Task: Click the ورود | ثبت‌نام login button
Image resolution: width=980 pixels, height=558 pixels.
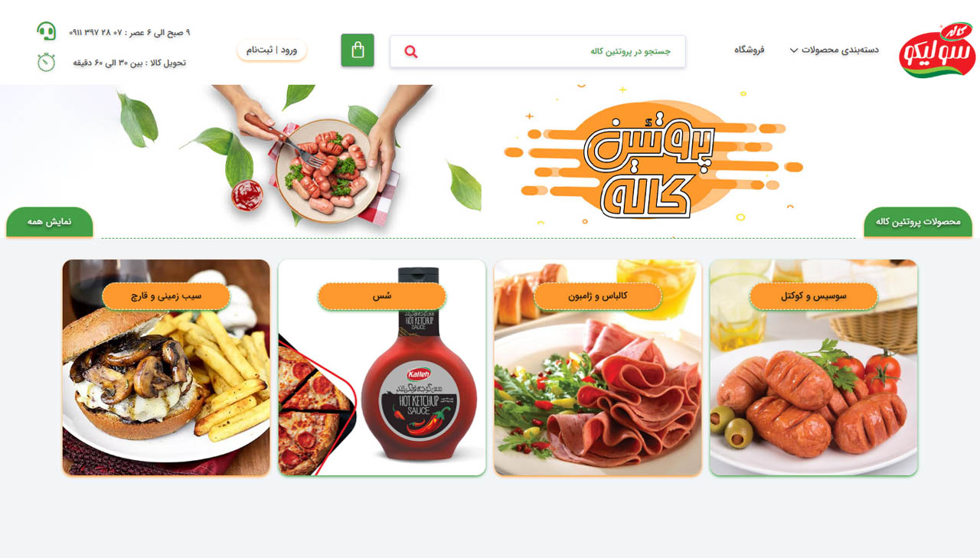Action: coord(272,51)
